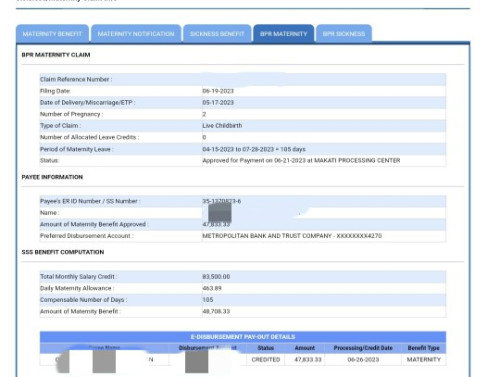Click Payee's ER ID Number label

pos(90,201)
